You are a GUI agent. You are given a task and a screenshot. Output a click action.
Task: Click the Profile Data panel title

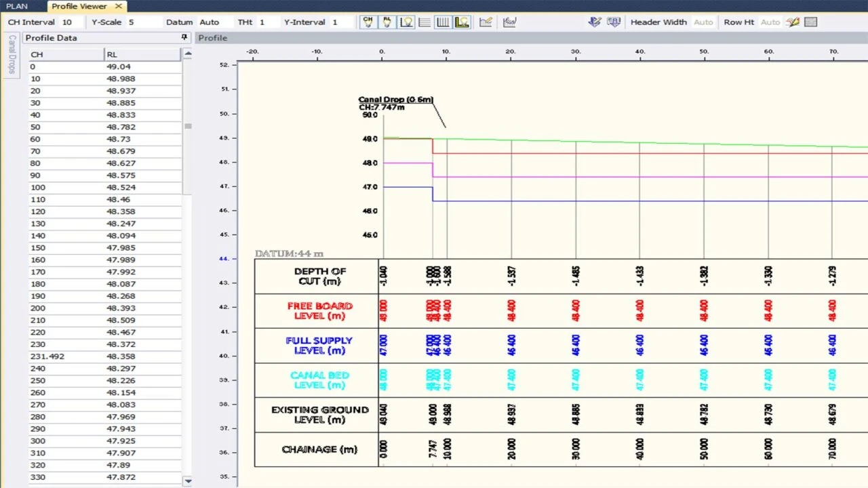[51, 38]
